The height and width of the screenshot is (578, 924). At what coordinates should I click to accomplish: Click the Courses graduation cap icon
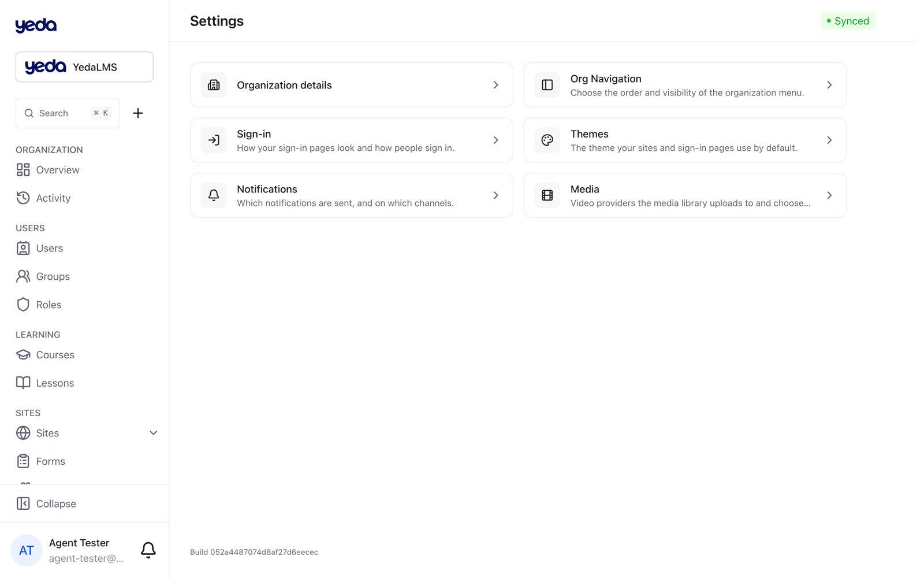click(x=23, y=355)
